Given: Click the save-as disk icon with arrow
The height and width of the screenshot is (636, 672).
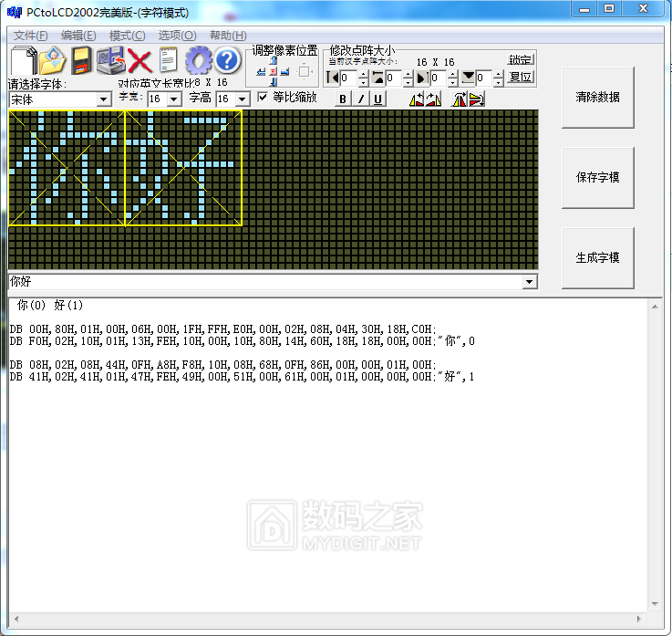Looking at the screenshot, I should pyautogui.click(x=110, y=60).
